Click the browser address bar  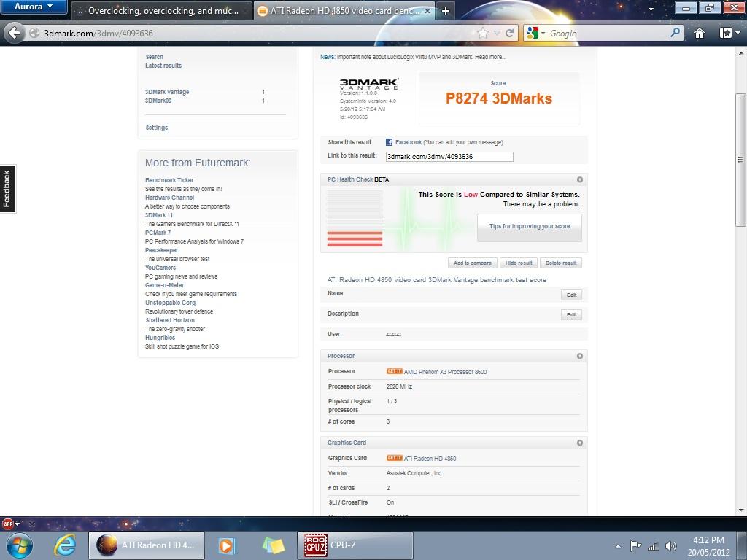[258, 33]
